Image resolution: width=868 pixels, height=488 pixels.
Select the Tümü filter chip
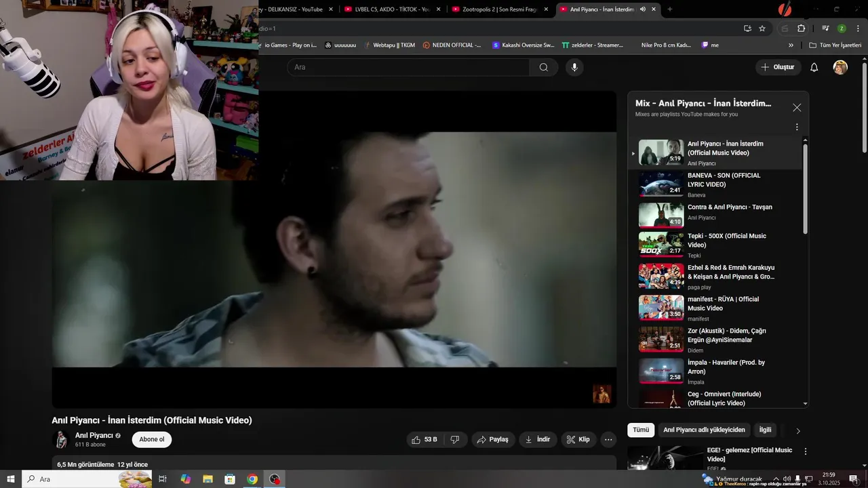tap(641, 430)
